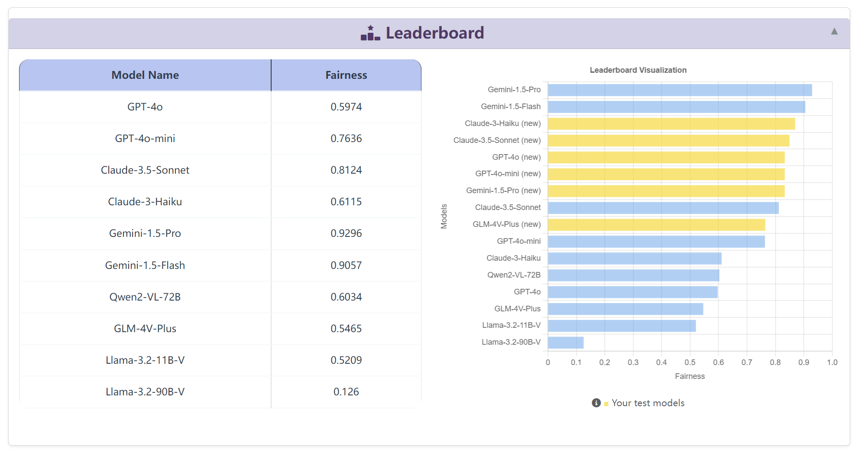The width and height of the screenshot is (868, 456).
Task: Click the yellow Gemini-1.5-Pro (new) bar
Action: pyautogui.click(x=666, y=191)
